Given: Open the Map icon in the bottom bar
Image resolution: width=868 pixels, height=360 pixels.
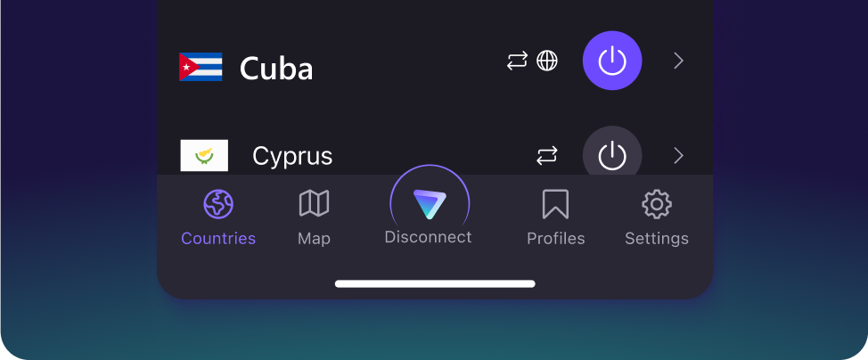Looking at the screenshot, I should 314,203.
